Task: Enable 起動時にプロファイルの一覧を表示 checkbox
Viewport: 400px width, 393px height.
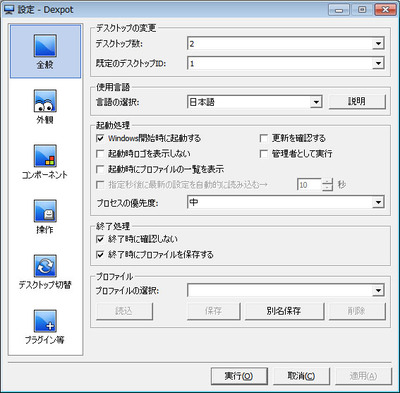Action: pyautogui.click(x=100, y=169)
